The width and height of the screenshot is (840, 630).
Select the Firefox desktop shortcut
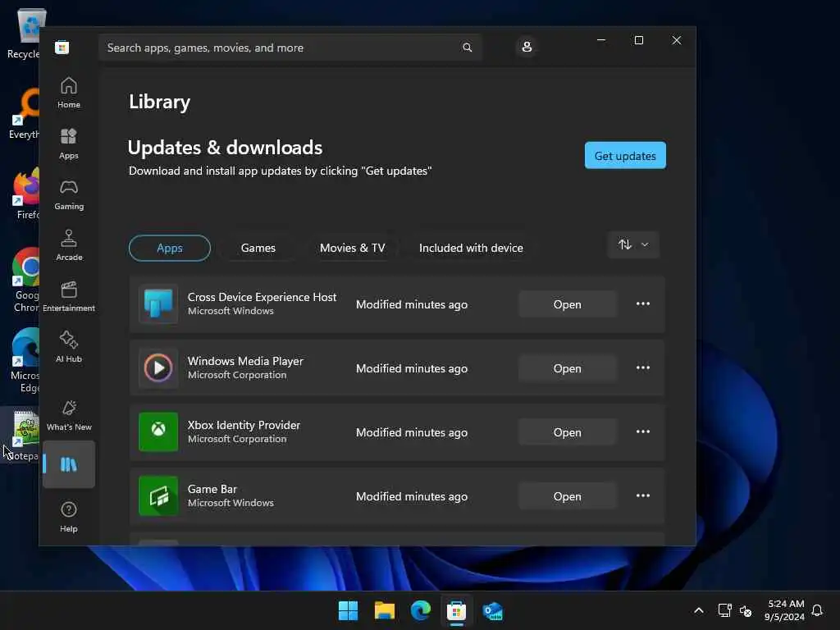pos(24,193)
